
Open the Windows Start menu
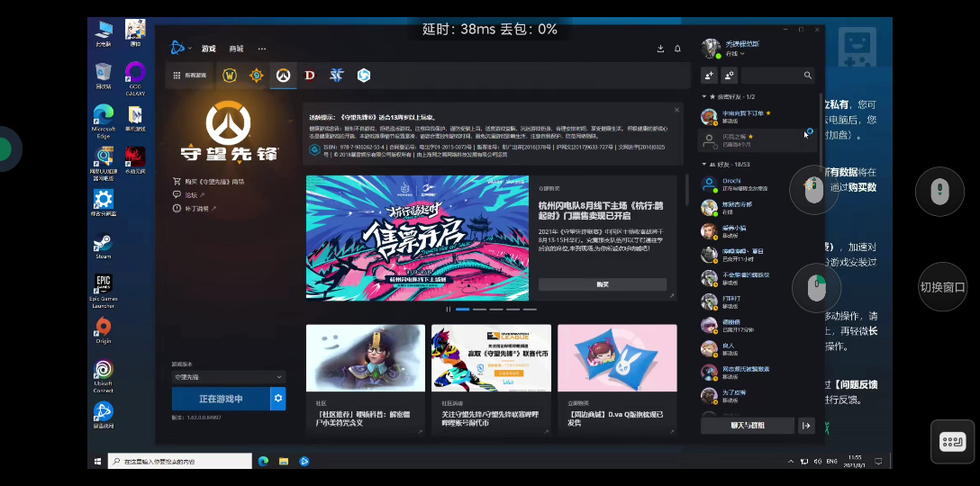point(97,462)
